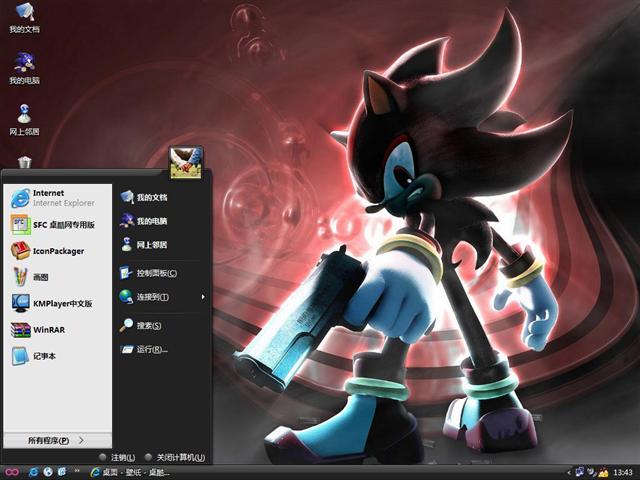
Task: Expand the quick launch overflow chevron
Action: point(77,471)
